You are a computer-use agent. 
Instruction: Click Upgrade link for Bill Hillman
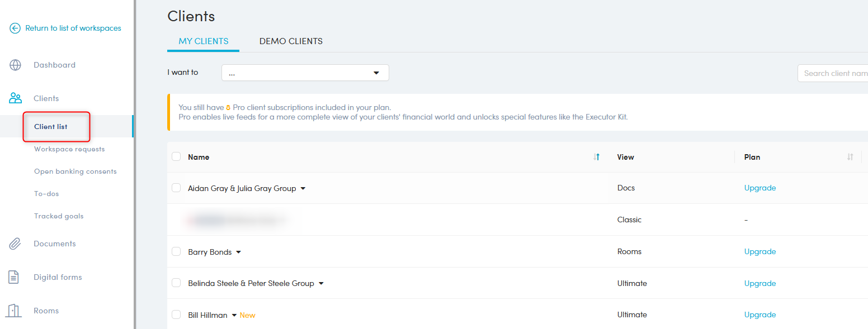pos(759,315)
